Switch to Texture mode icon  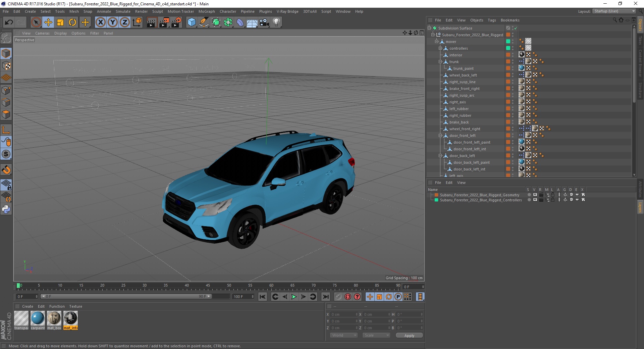6,66
